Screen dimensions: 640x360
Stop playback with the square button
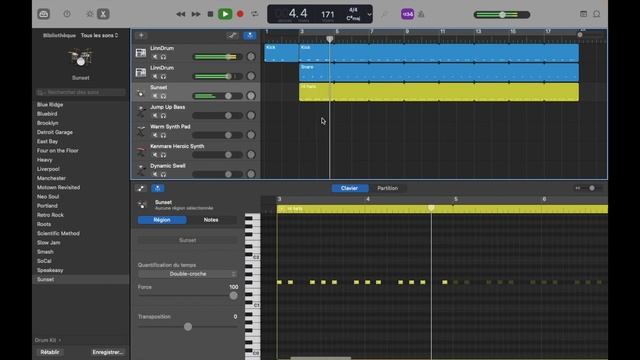[210, 14]
